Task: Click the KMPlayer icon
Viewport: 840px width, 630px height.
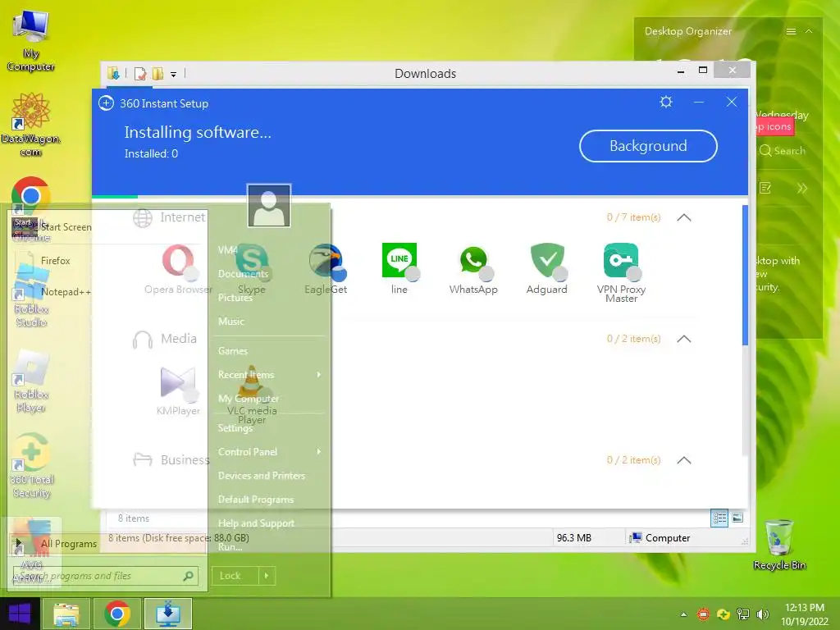Action: pos(178,382)
